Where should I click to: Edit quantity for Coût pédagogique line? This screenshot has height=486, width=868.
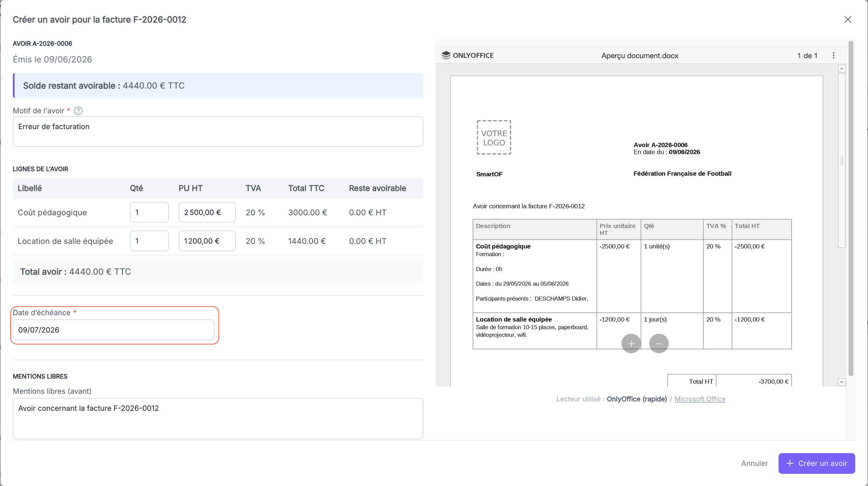(149, 212)
